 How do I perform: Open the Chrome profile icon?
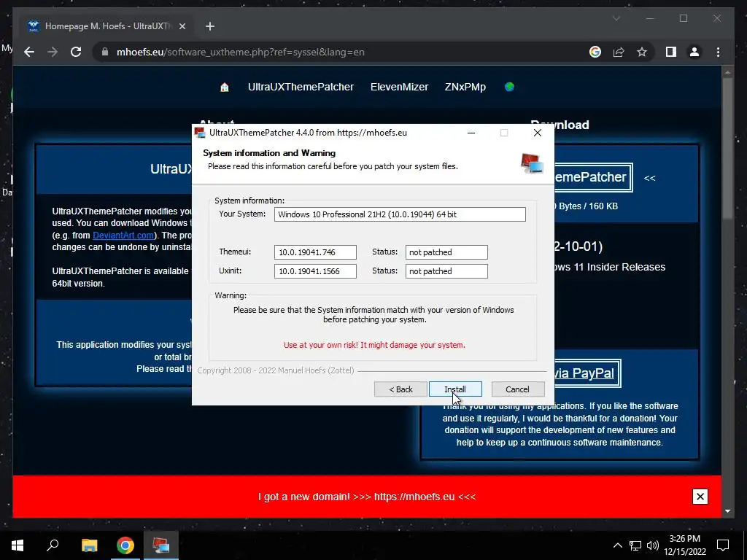click(694, 52)
